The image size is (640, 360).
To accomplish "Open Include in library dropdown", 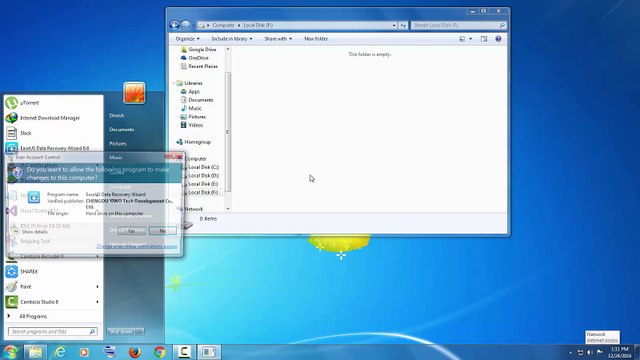I will [231, 39].
